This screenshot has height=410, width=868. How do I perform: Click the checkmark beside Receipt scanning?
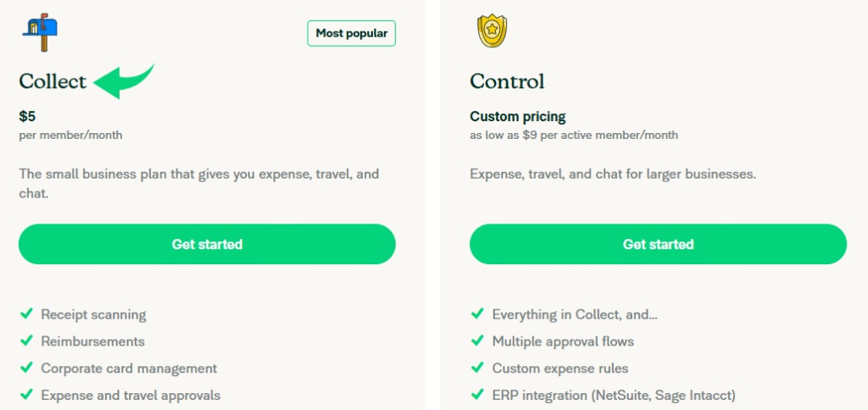[x=26, y=314]
